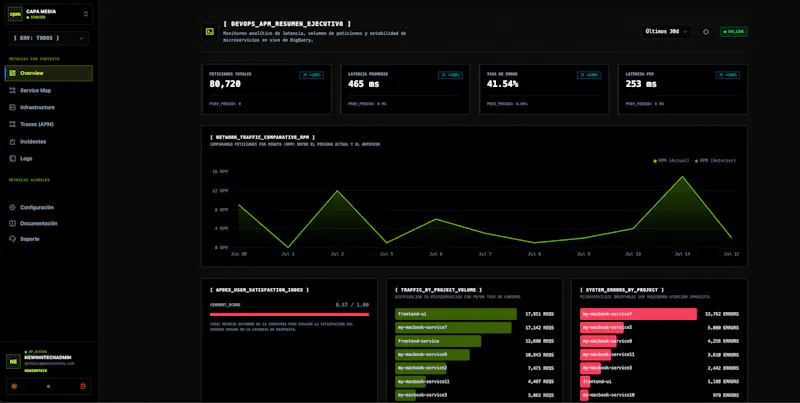This screenshot has height=403, width=800.
Task: Go to the Overview page
Action: (x=48, y=73)
